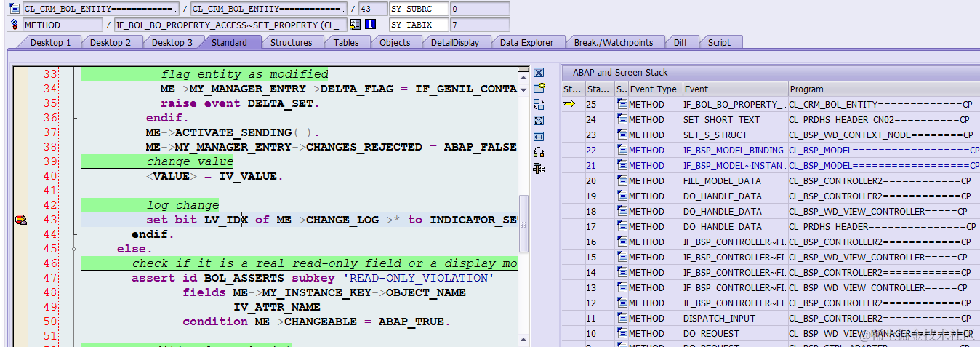Switch to the Desktop 3 tab

[172, 42]
